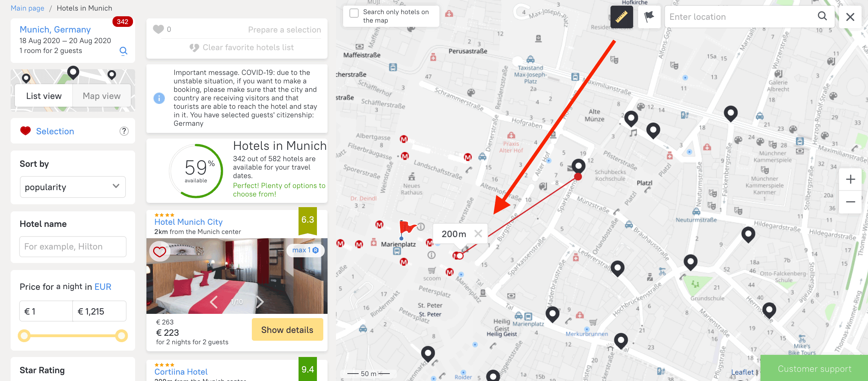Switch to Map view tab
This screenshot has width=868, height=381.
point(102,96)
